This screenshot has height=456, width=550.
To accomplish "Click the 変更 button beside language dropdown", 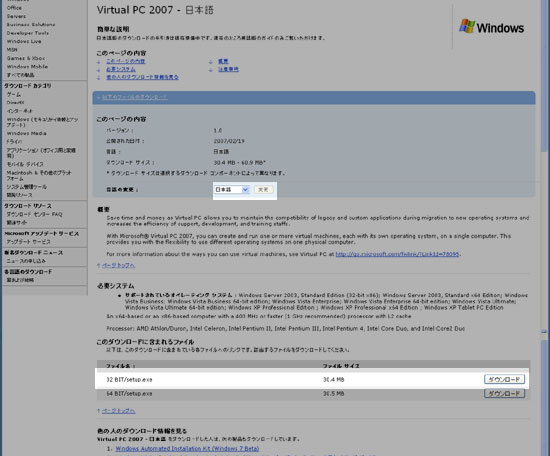I will click(x=263, y=189).
